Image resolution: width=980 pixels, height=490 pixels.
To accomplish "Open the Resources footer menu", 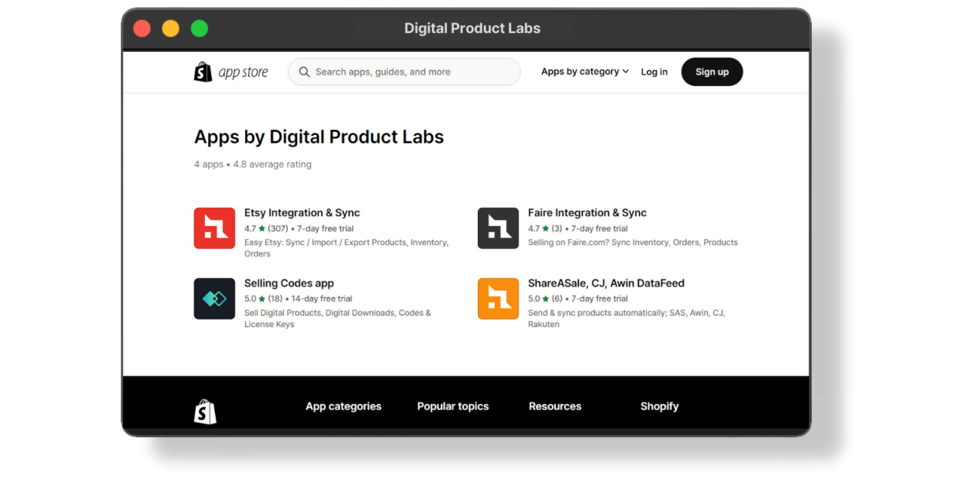I will point(554,406).
